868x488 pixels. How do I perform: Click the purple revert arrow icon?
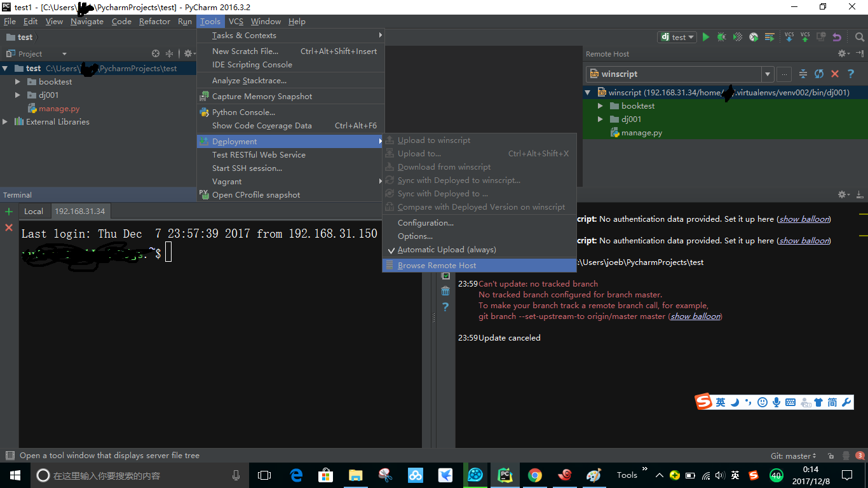tap(837, 37)
